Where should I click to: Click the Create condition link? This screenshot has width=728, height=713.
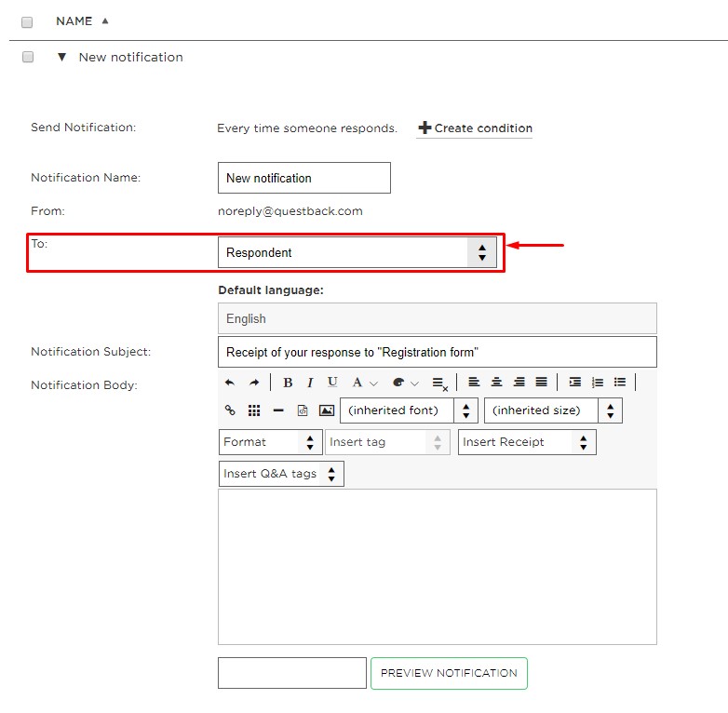483,128
